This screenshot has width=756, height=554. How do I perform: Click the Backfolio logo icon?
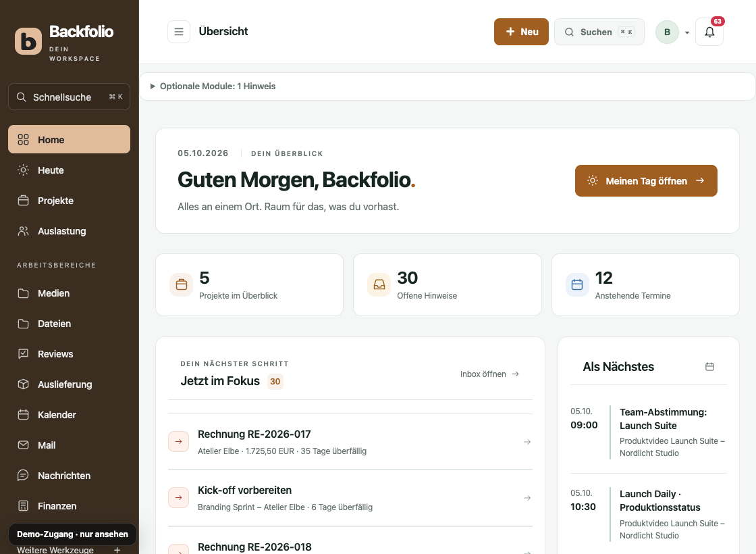28,41
